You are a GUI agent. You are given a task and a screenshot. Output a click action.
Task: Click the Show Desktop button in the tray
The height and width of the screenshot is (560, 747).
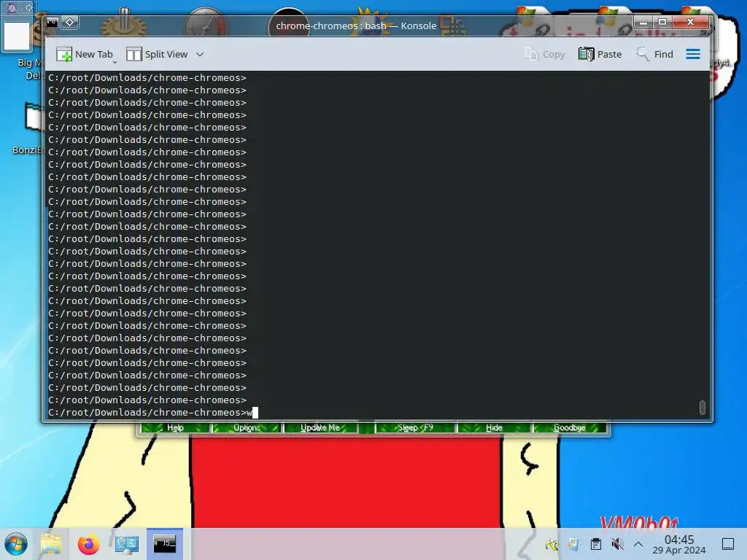728,544
